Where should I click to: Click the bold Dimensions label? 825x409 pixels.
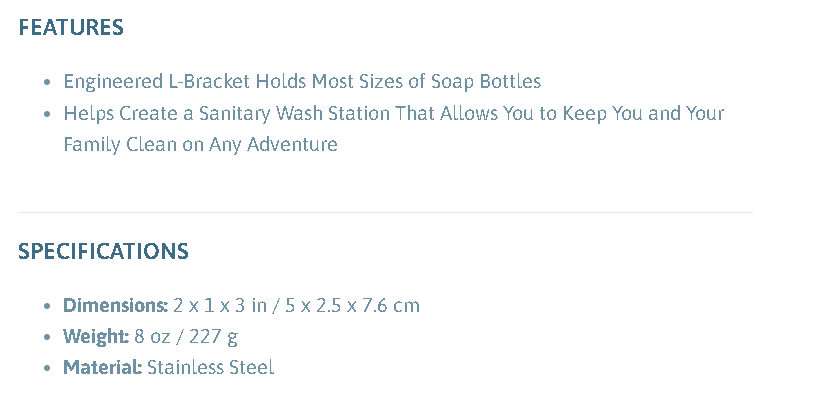115,305
